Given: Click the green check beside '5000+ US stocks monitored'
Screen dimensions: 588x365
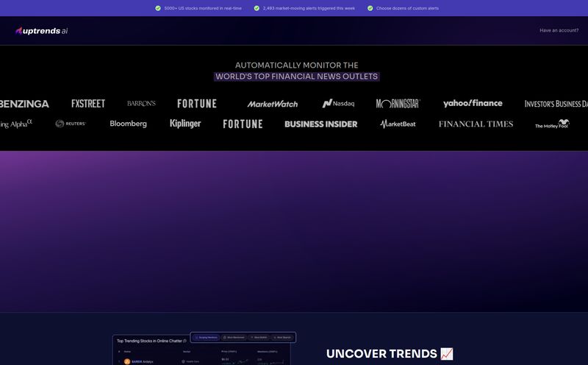Looking at the screenshot, I should [158, 8].
